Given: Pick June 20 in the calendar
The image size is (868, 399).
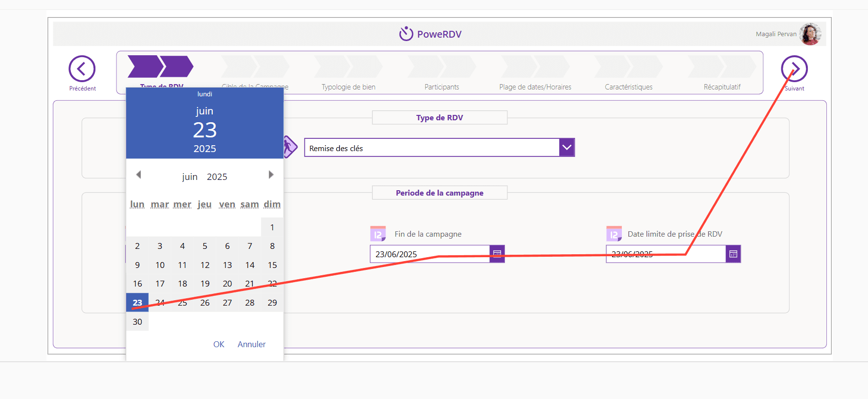Looking at the screenshot, I should pyautogui.click(x=228, y=284).
